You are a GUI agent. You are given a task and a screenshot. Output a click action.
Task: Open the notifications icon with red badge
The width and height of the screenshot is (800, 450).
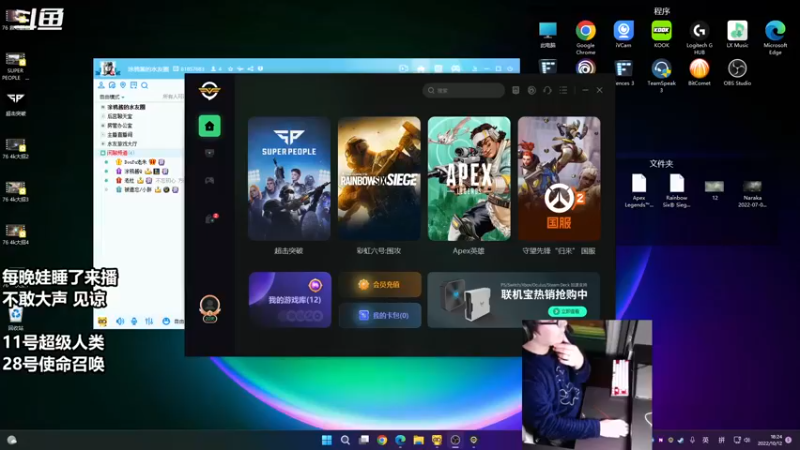210,219
